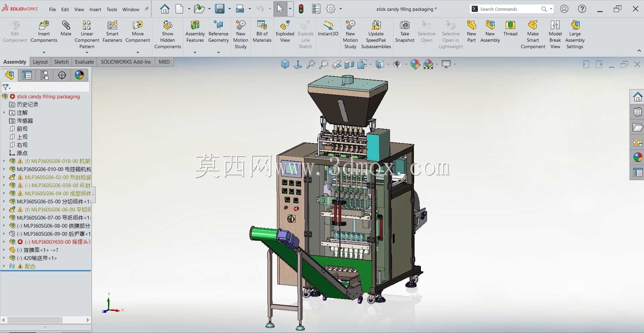Click Take Snapshot
Image resolution: width=644 pixels, height=333 pixels.
coord(405,32)
